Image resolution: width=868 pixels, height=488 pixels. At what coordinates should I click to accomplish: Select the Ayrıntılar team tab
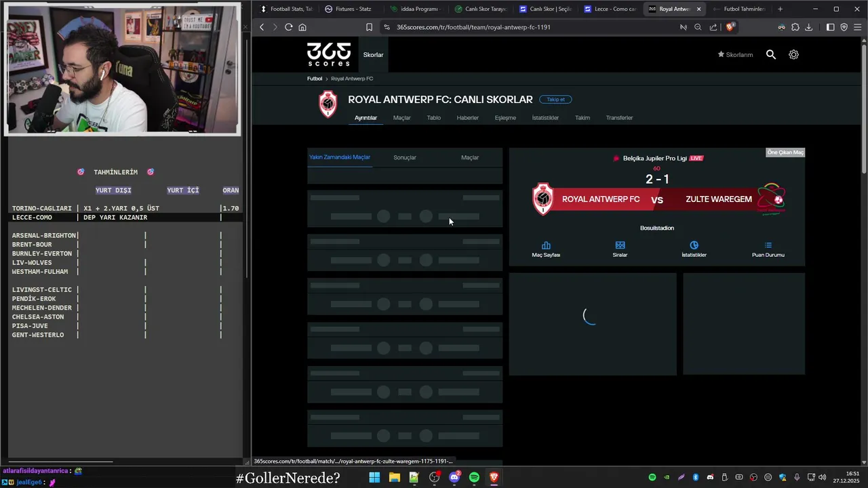coord(366,118)
